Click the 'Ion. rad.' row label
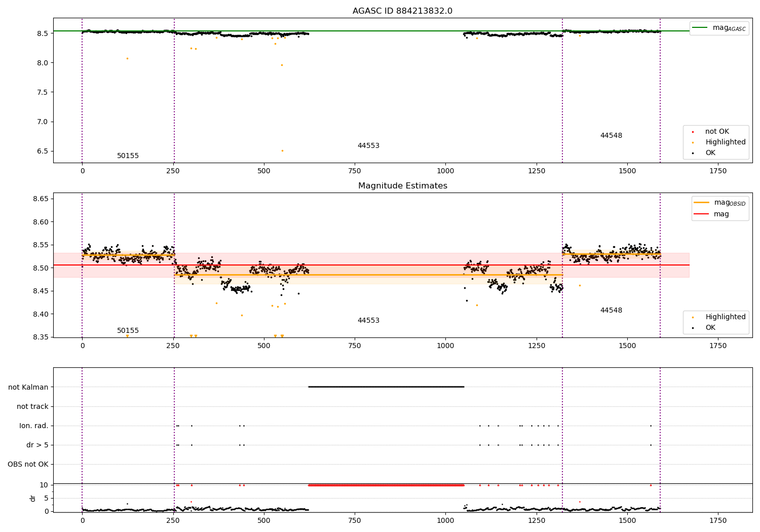 34,426
